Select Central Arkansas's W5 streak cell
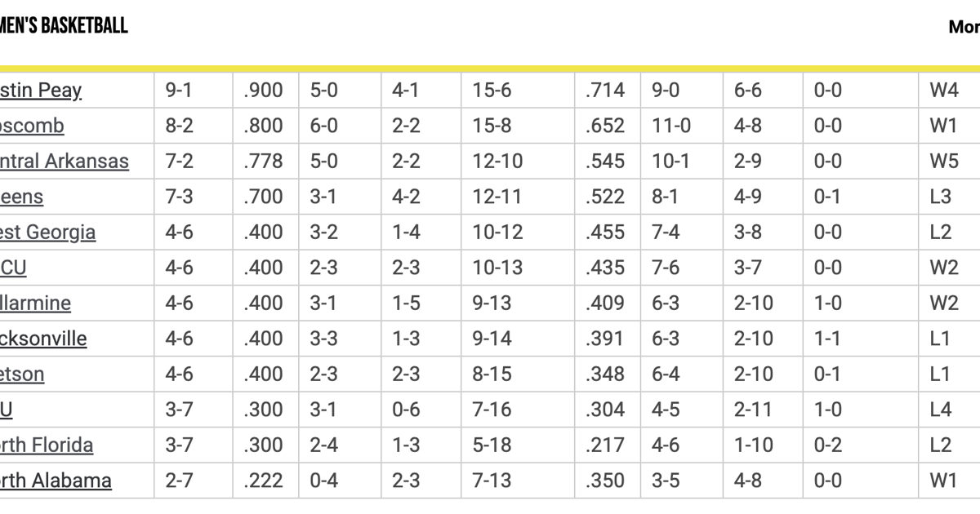Image resolution: width=980 pixels, height=514 pixels. [x=943, y=161]
